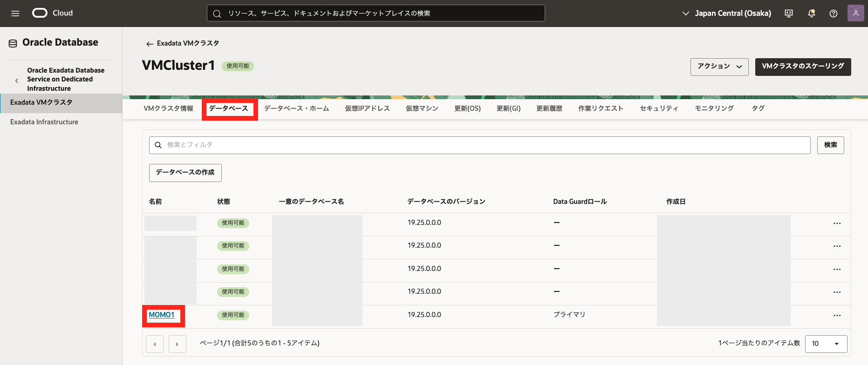
Task: Click the back arrow to Exadata VMクラスタ
Action: click(150, 44)
